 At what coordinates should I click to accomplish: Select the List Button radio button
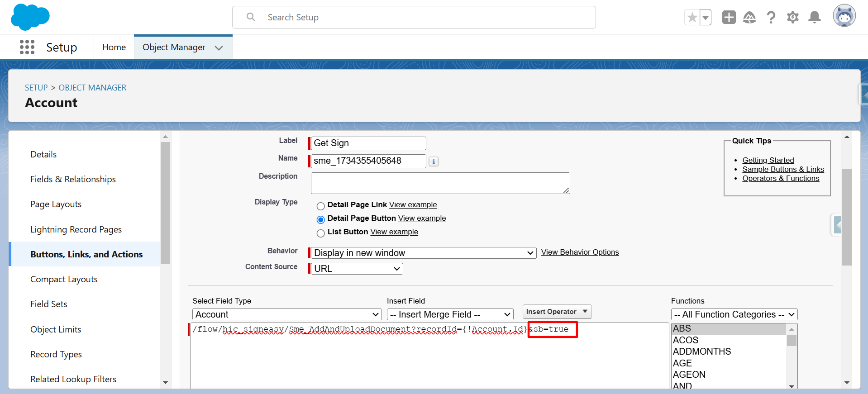tap(321, 233)
